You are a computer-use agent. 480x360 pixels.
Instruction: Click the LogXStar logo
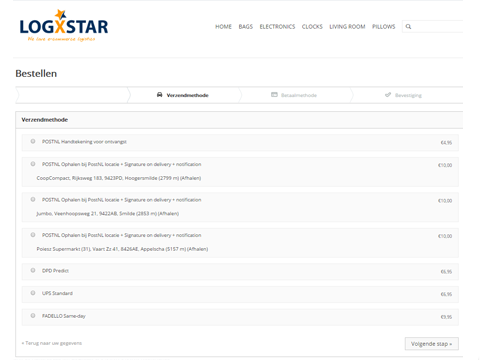pos(64,26)
